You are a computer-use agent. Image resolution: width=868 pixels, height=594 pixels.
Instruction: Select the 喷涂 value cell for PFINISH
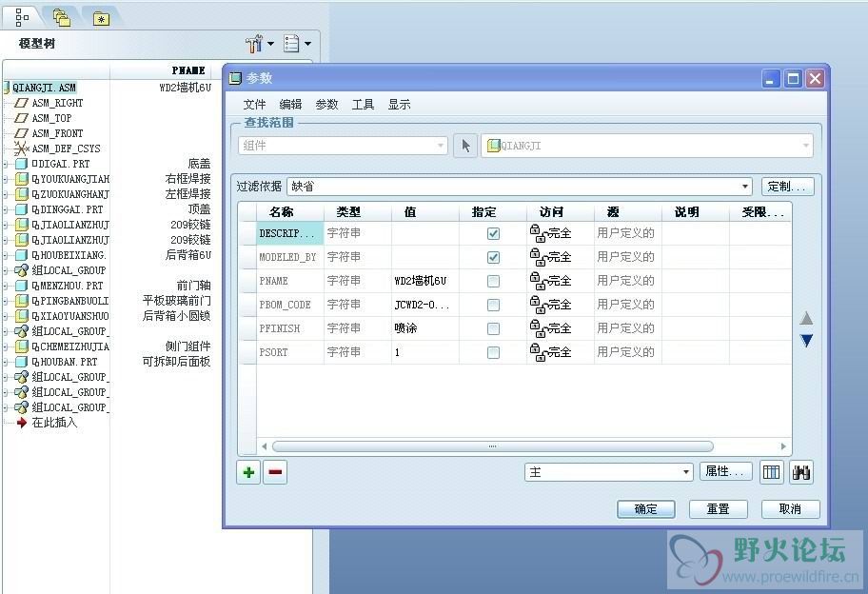tap(425, 328)
